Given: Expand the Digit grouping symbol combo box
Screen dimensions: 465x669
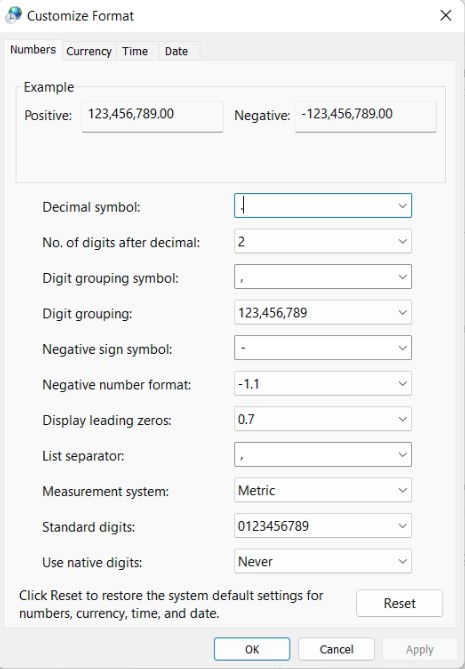Looking at the screenshot, I should click(323, 277).
